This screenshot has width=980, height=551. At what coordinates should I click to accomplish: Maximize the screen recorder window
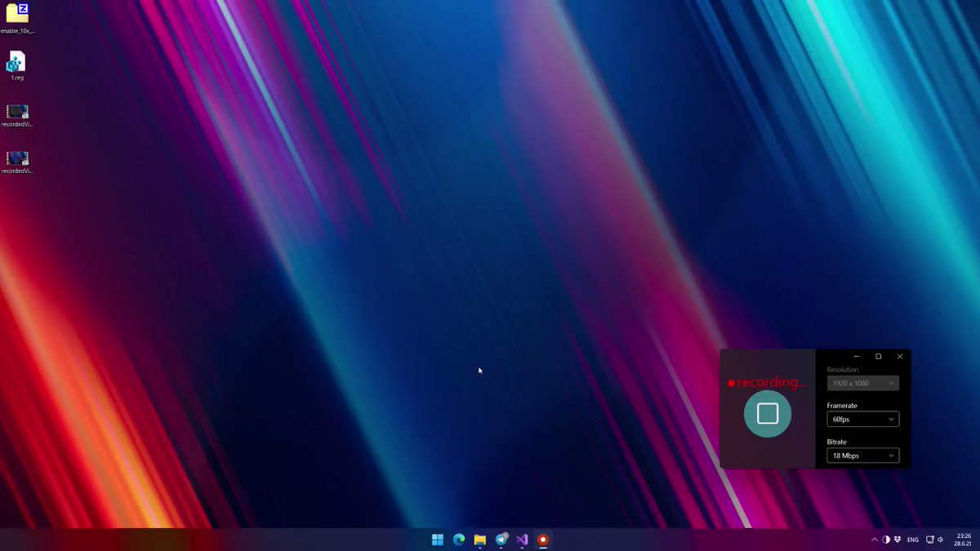tap(878, 356)
